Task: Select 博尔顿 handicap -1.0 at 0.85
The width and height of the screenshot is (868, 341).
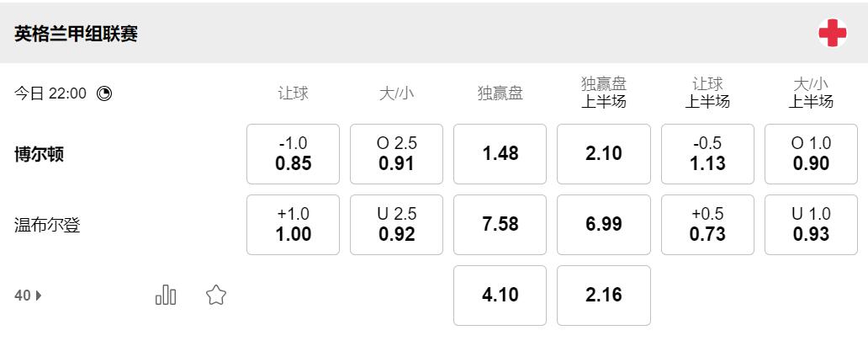Action: pyautogui.click(x=293, y=154)
